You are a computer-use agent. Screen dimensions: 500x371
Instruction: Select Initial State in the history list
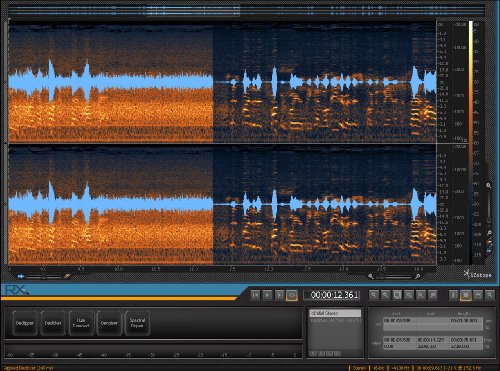[335, 313]
